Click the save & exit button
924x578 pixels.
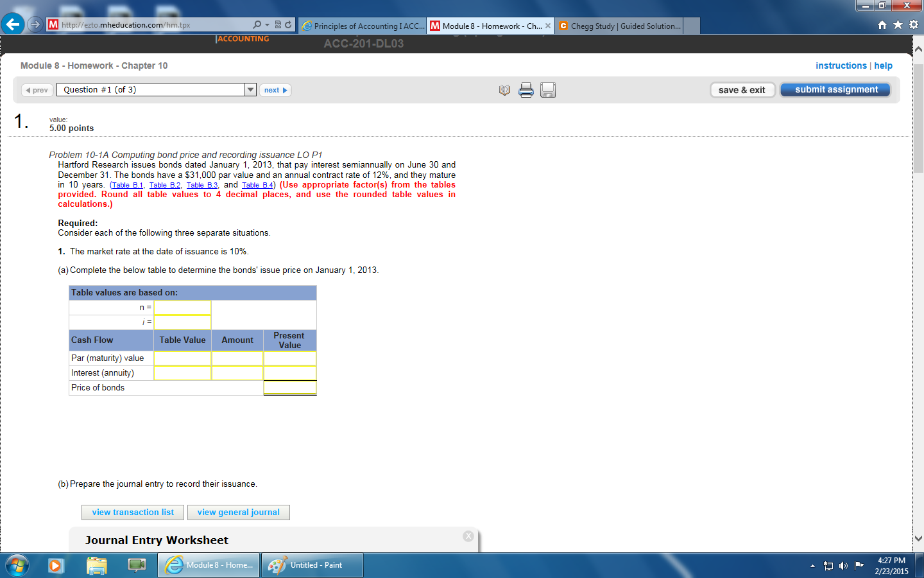click(742, 90)
